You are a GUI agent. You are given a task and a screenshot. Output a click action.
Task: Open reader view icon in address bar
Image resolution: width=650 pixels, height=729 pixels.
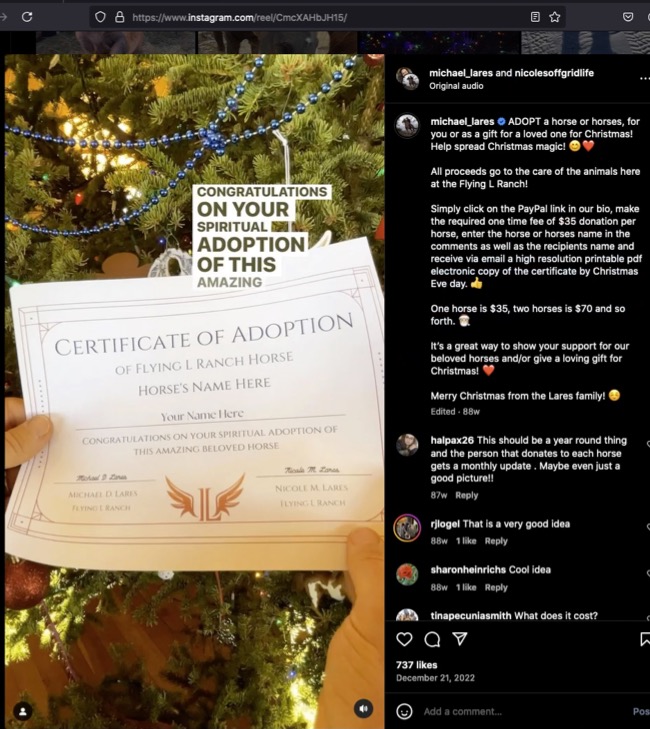(x=535, y=17)
